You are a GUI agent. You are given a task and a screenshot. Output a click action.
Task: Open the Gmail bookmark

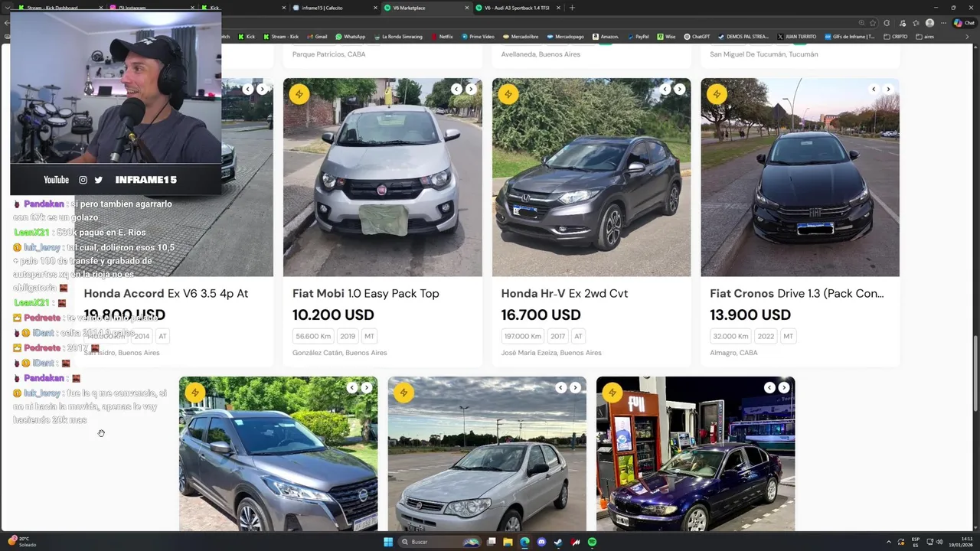coord(317,37)
